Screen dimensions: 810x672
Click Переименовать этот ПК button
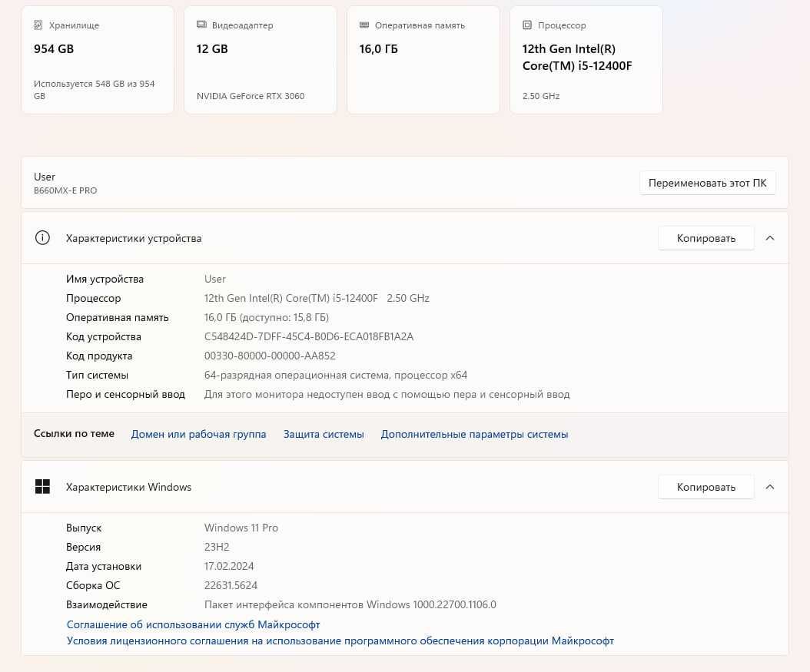(707, 183)
